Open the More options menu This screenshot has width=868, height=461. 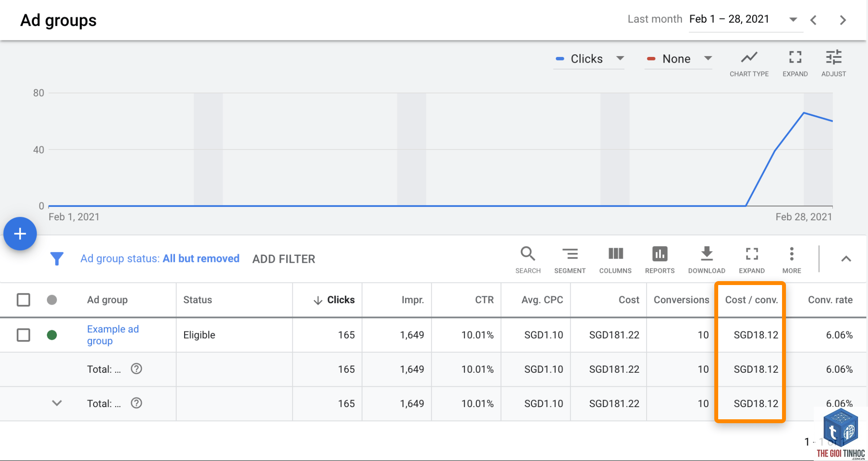coord(792,259)
